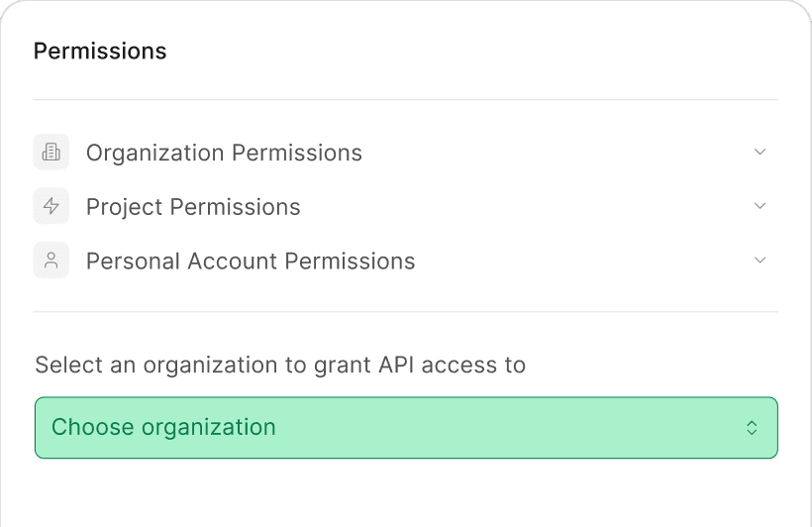Click the Organization Permissions label text
Image resolution: width=812 pixels, height=527 pixels.
pos(224,153)
